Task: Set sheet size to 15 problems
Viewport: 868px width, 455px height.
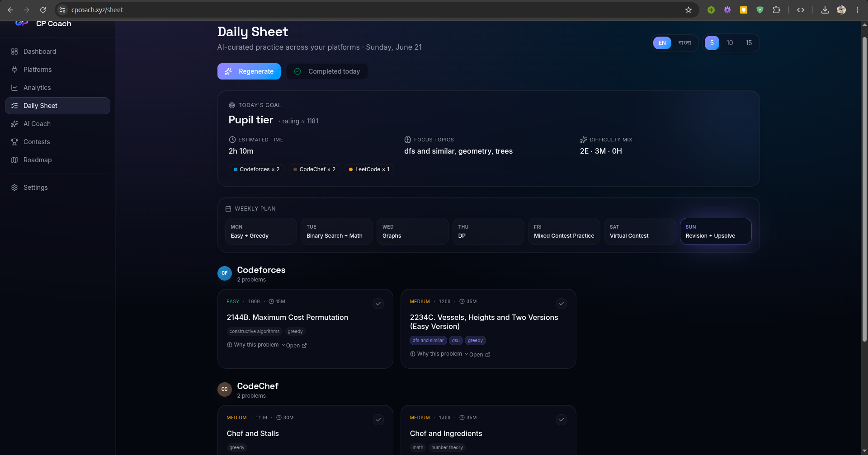Action: [749, 43]
